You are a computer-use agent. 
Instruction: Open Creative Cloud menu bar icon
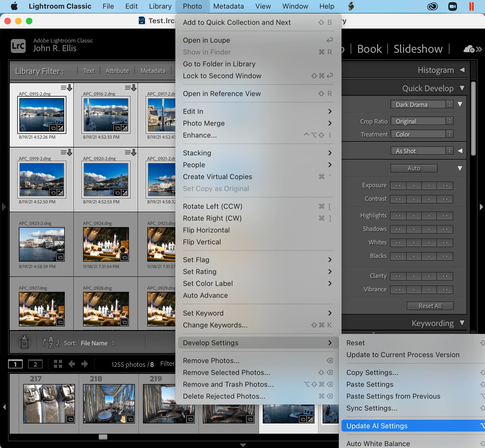(432, 6)
